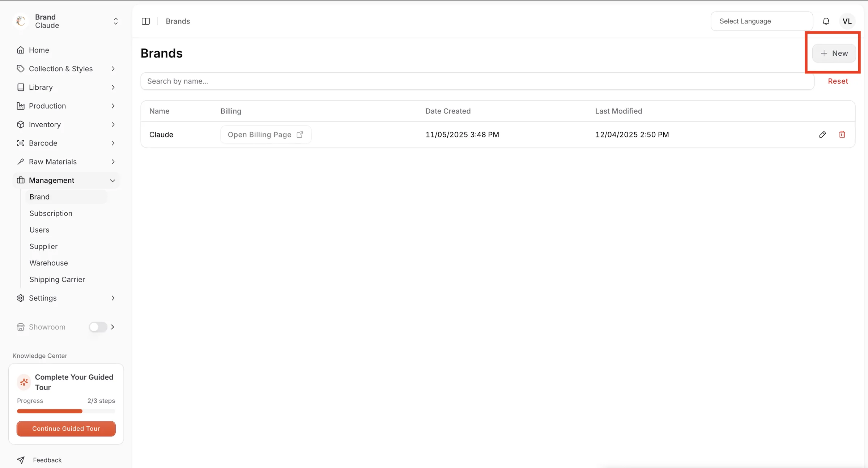Viewport: 868px width, 468px height.
Task: Click the Last Modified column header
Action: (618, 111)
